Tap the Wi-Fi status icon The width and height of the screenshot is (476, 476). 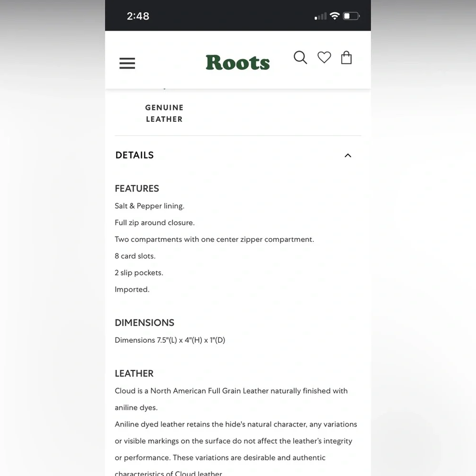[x=335, y=16]
